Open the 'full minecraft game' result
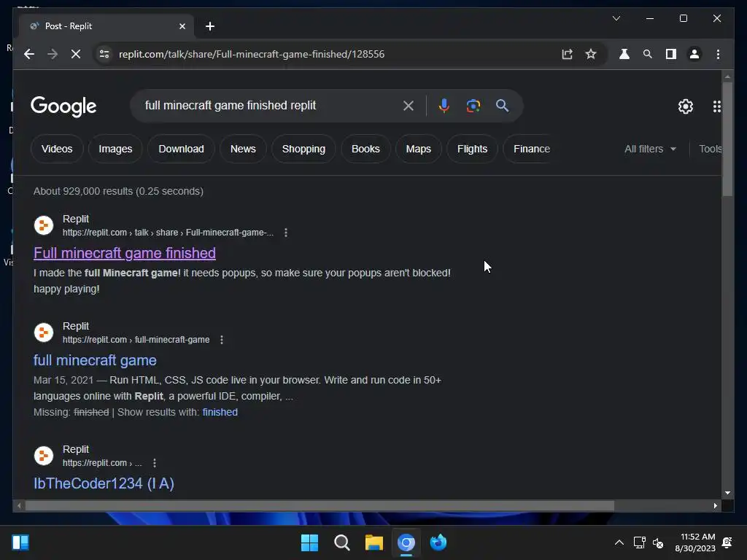The height and width of the screenshot is (560, 747). (x=95, y=360)
